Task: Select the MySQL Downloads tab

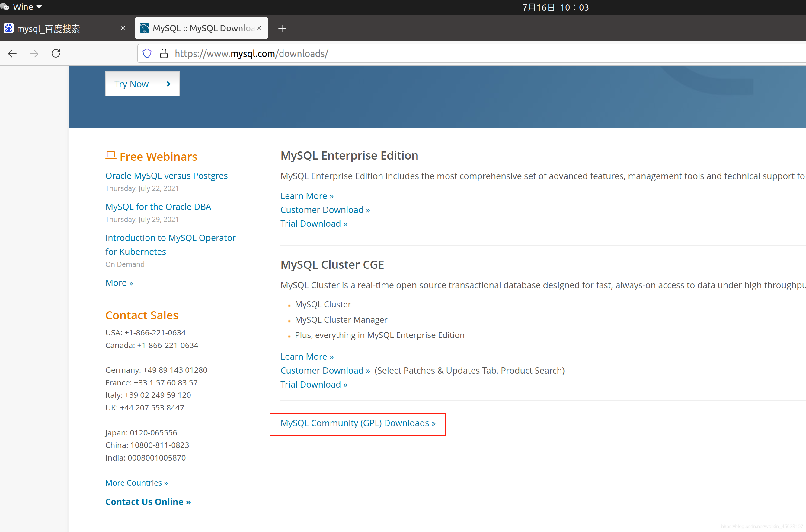Action: point(200,28)
